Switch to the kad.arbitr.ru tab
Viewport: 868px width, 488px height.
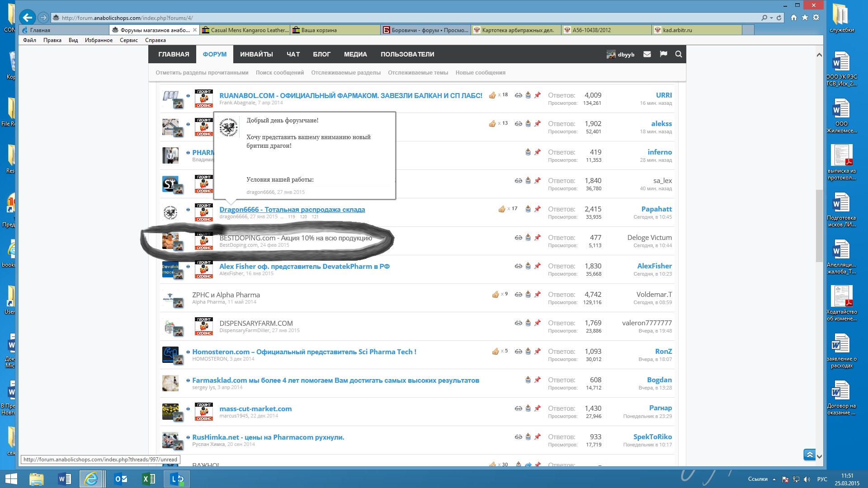(x=677, y=30)
